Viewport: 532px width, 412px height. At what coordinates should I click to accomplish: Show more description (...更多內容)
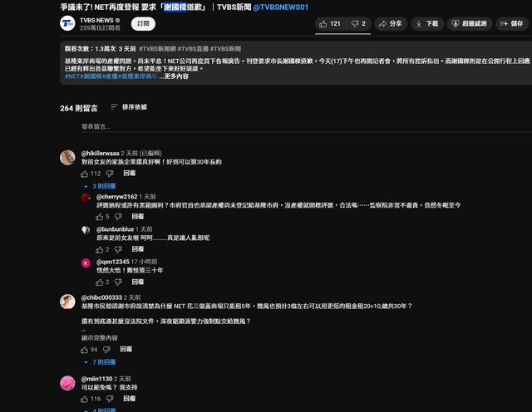click(174, 76)
